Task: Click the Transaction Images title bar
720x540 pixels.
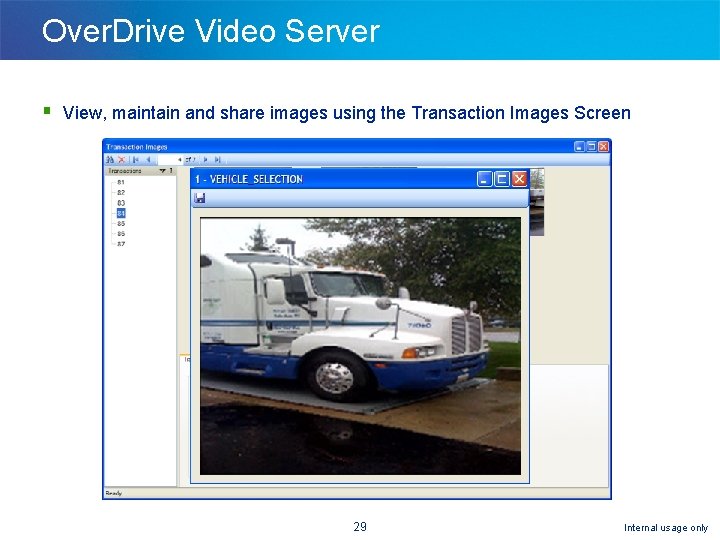Action: point(357,146)
